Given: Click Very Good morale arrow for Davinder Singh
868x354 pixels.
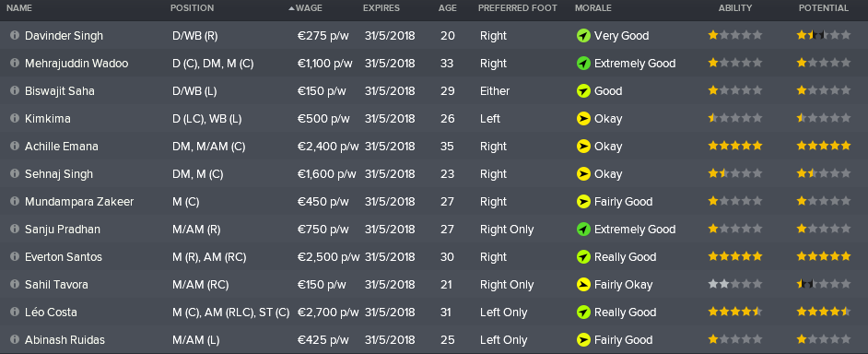Looking at the screenshot, I should pos(583,35).
